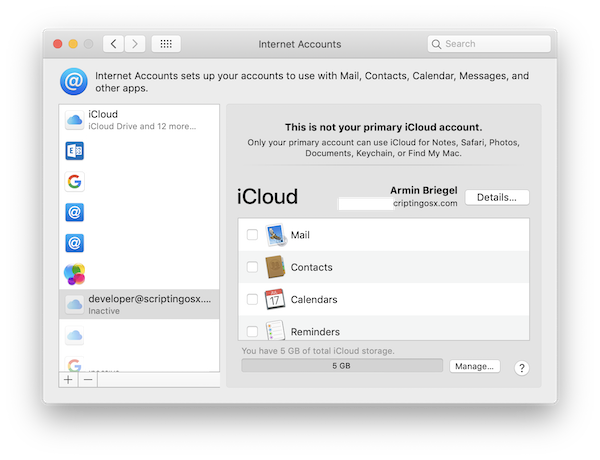Click the Calendars icon
600x460 pixels.
(x=275, y=299)
